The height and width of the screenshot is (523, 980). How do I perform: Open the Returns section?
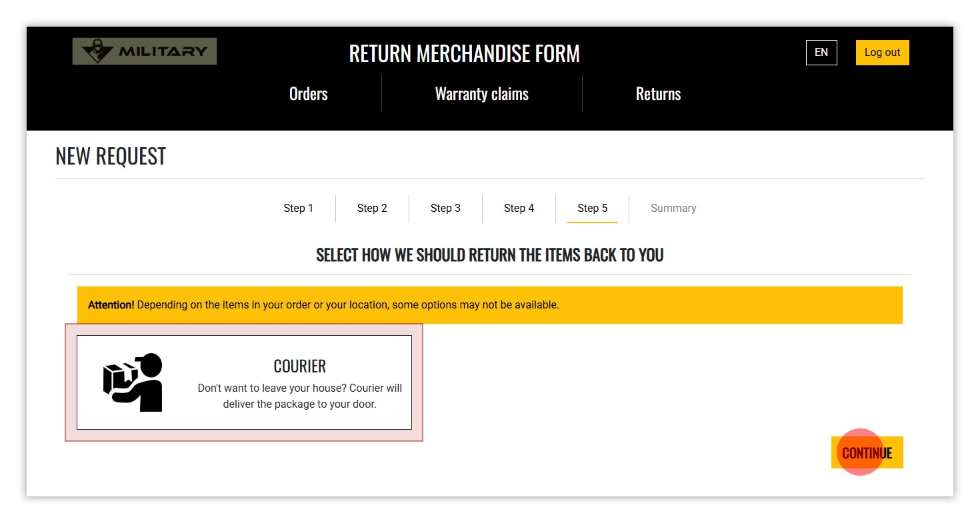click(658, 94)
